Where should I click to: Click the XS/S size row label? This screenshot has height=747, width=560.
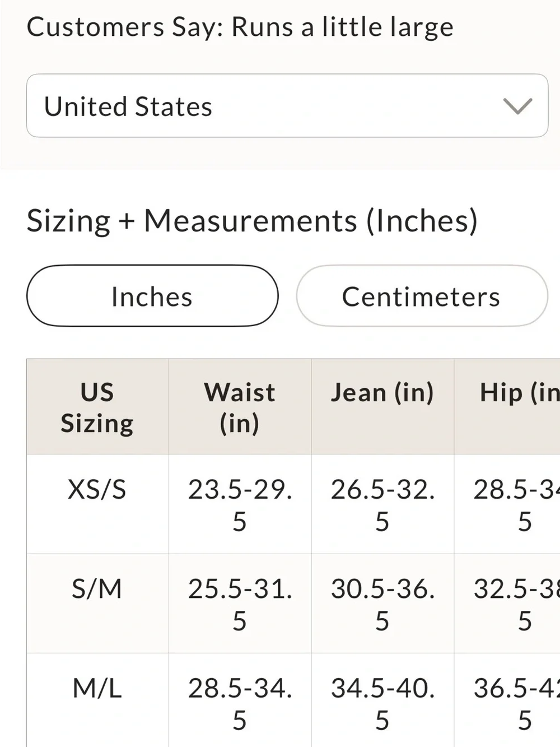click(97, 489)
